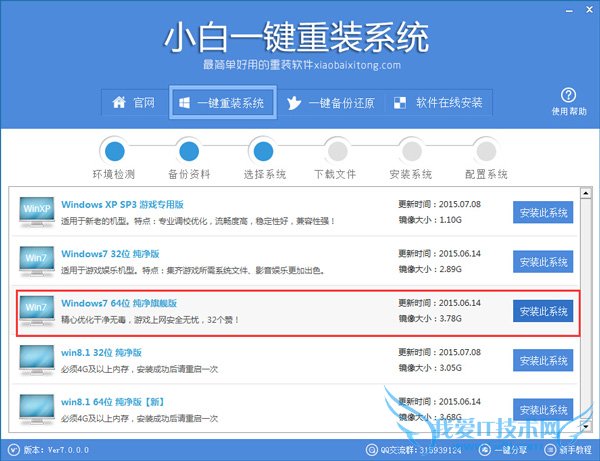Click the 环境检测 step circle
Viewport: 600px width, 461px height.
[x=114, y=151]
